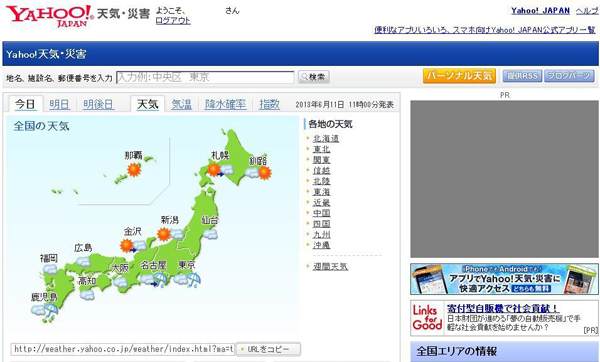Click the 大阪 city label on map
This screenshot has height=362, width=600.
click(120, 268)
